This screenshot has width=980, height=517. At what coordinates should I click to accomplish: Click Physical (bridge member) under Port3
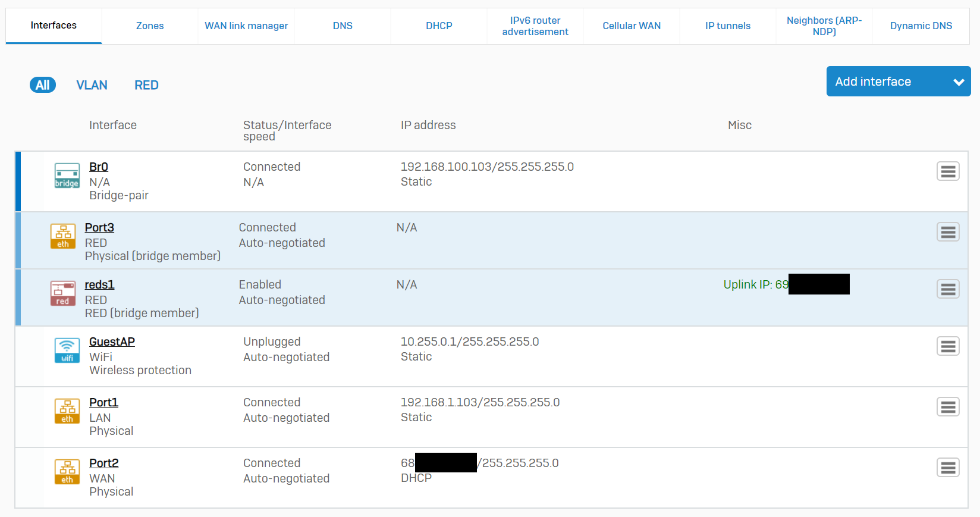(153, 256)
